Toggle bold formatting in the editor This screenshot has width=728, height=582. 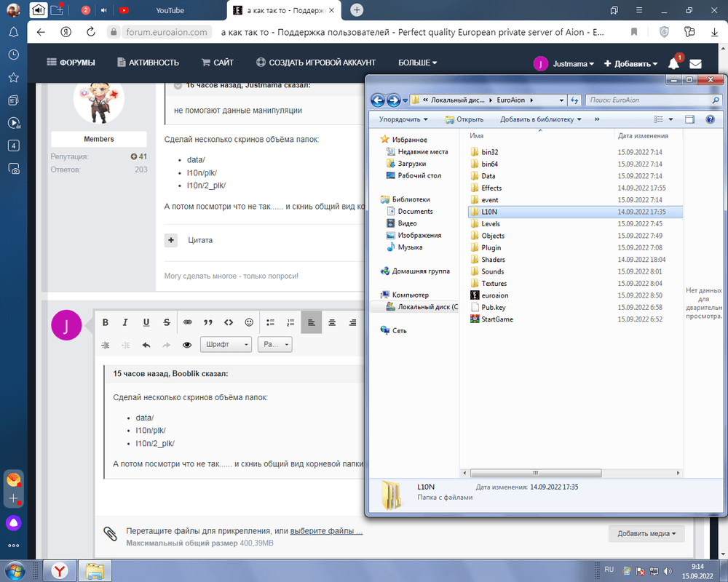(x=106, y=322)
